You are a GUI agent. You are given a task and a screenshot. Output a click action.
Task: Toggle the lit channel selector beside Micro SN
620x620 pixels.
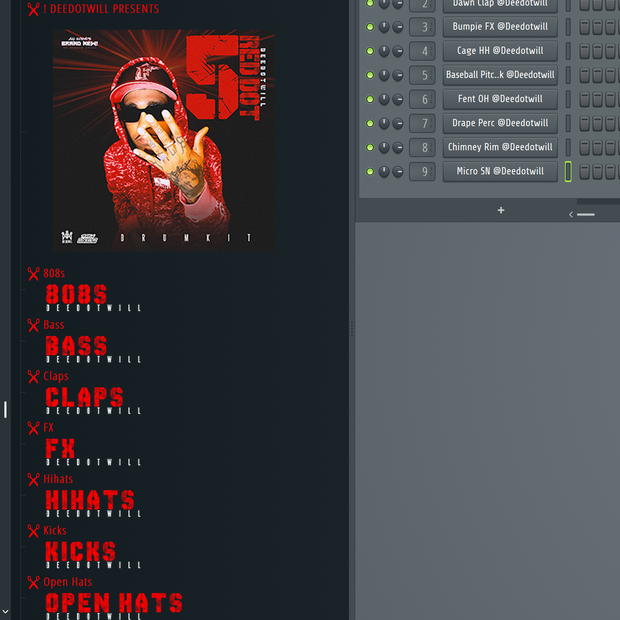tap(568, 172)
